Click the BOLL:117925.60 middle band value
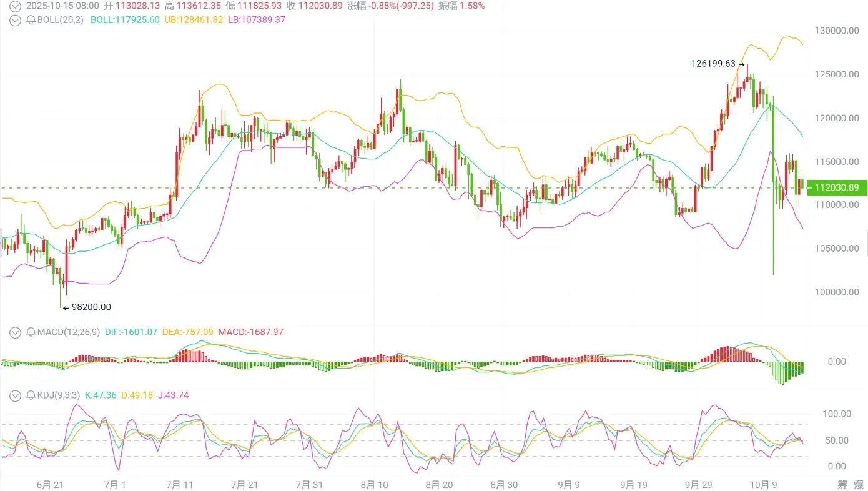Image resolution: width=868 pixels, height=491 pixels. click(125, 20)
